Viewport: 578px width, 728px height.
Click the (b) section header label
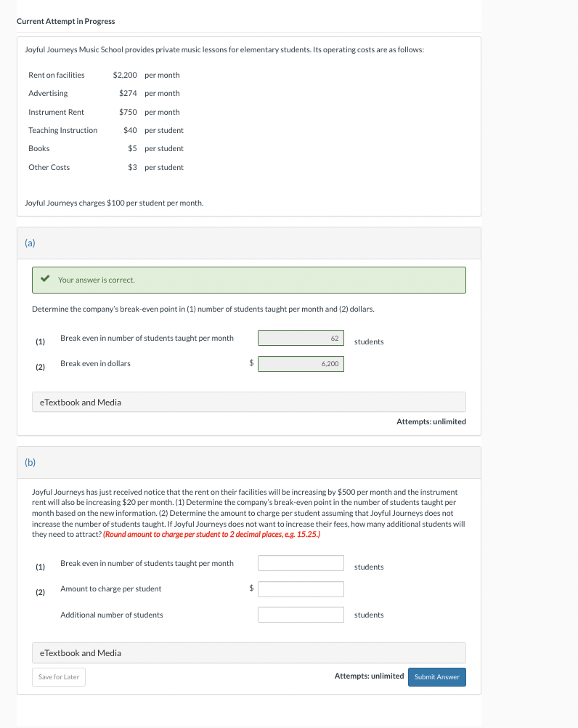click(30, 462)
